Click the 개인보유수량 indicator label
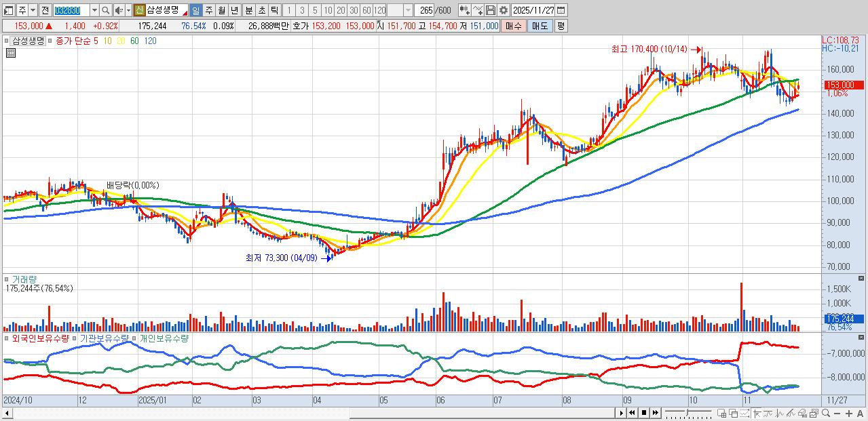The image size is (868, 421). (x=164, y=338)
